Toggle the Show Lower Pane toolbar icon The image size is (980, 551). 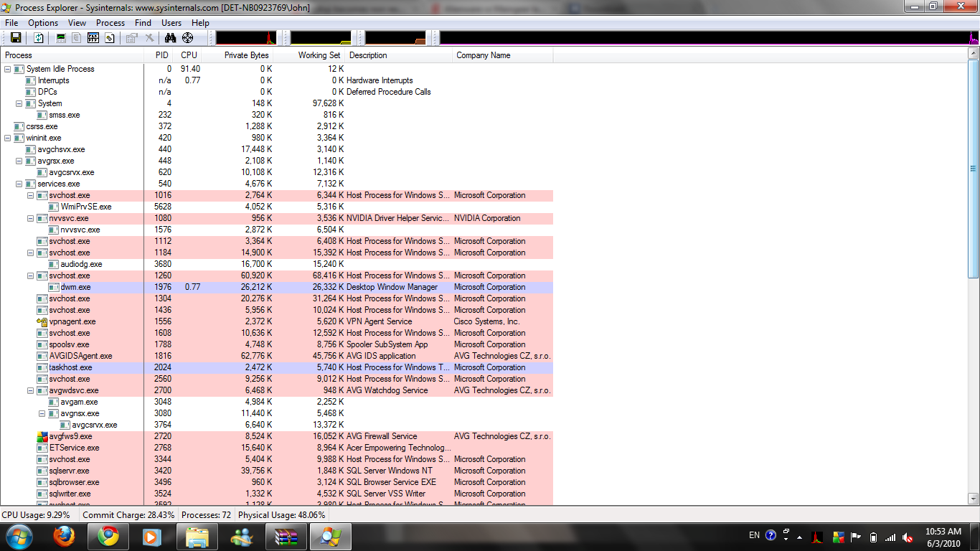(x=93, y=38)
